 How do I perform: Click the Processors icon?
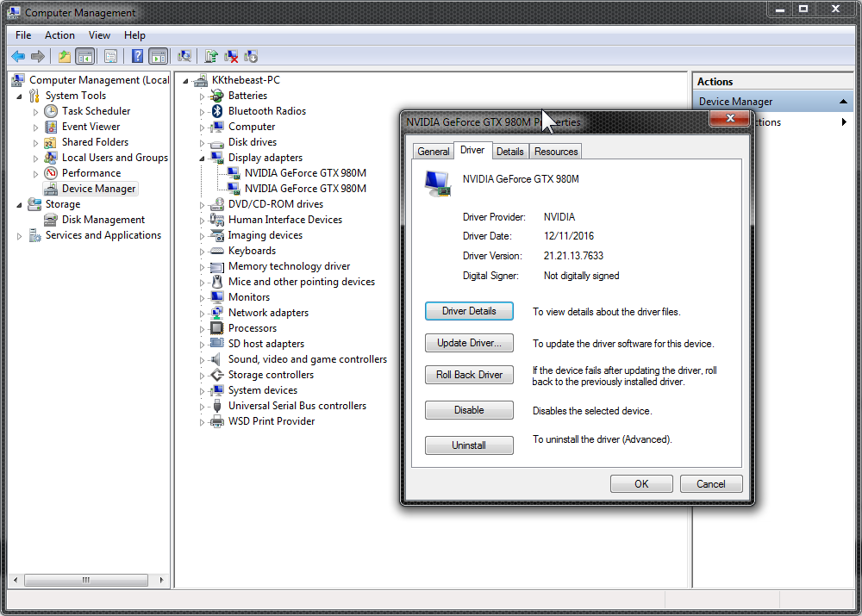click(217, 328)
